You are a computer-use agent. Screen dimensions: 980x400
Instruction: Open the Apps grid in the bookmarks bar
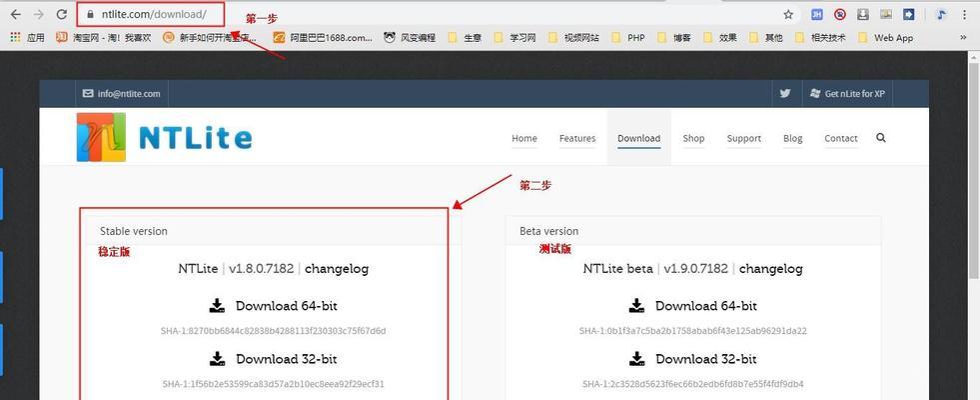[27, 38]
